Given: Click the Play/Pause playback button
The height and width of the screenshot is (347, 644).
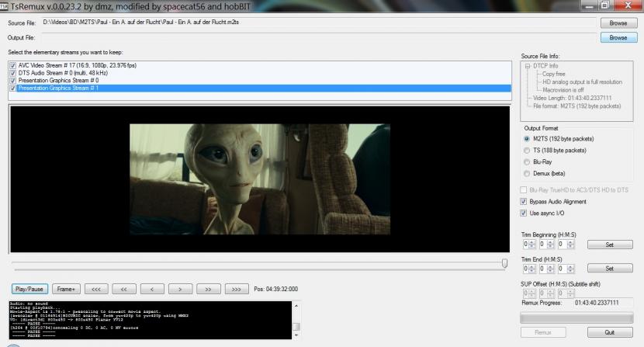Looking at the screenshot, I should coord(29,289).
